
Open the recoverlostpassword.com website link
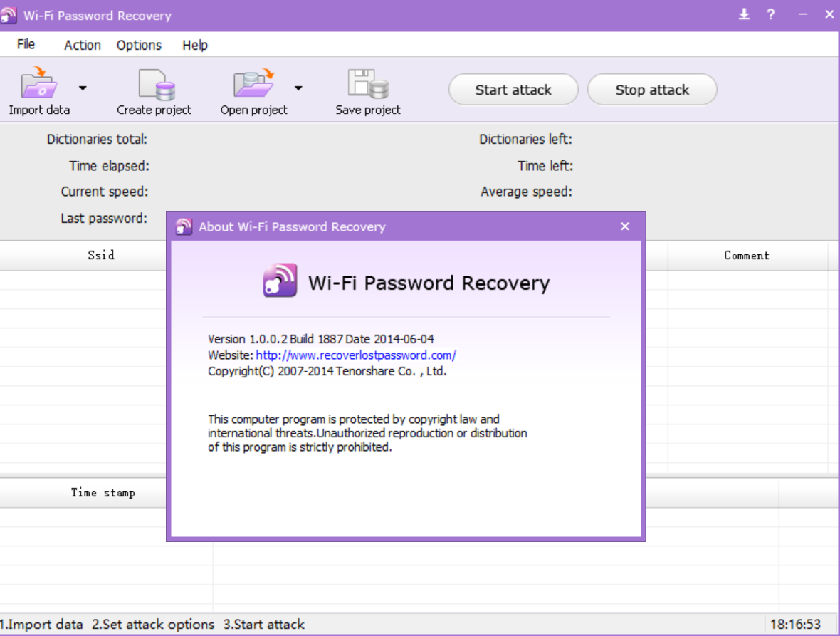pyautogui.click(x=356, y=355)
